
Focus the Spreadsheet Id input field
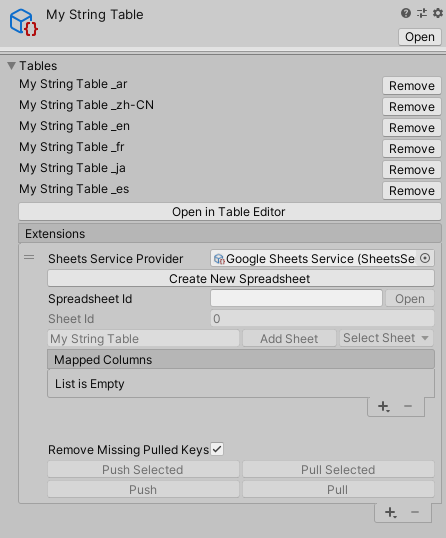point(296,298)
